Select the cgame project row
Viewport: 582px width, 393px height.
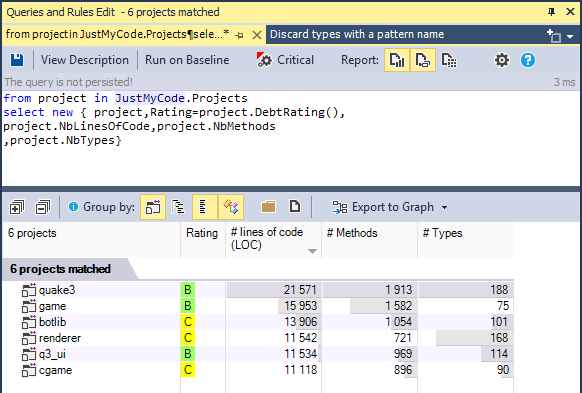(x=258, y=370)
